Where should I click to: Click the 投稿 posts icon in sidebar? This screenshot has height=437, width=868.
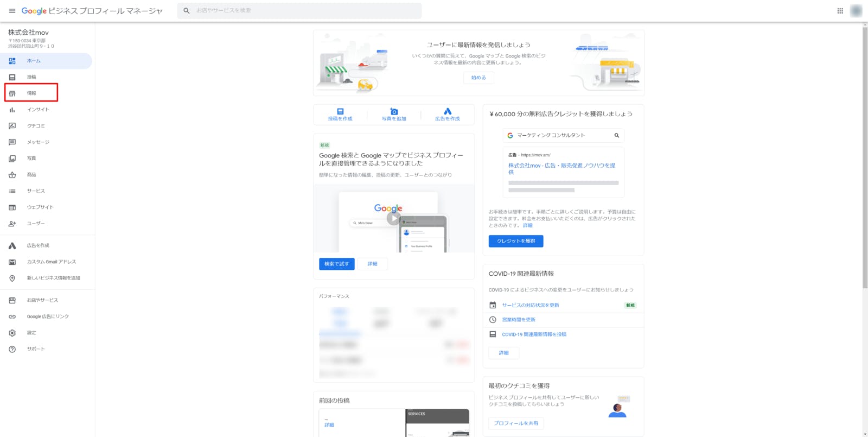click(12, 77)
